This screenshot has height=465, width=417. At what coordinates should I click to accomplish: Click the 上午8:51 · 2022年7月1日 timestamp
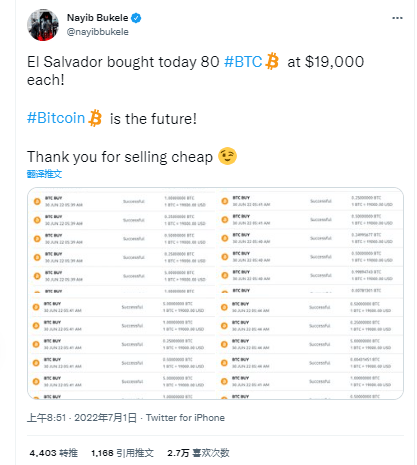(82, 418)
